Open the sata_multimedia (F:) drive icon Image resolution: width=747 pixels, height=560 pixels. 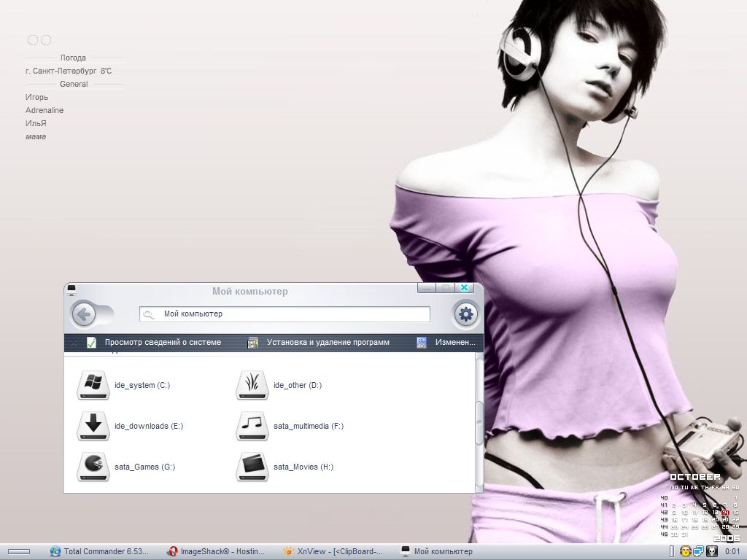pos(252,426)
